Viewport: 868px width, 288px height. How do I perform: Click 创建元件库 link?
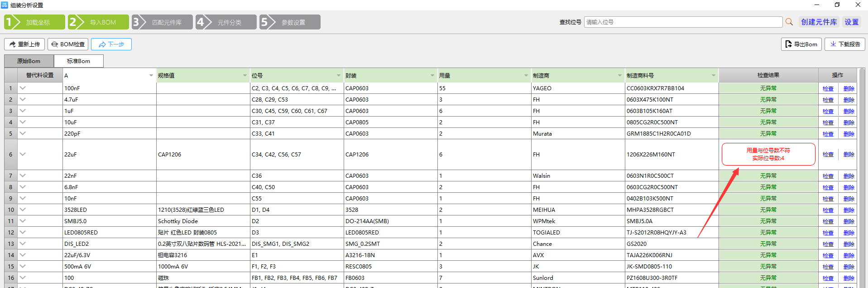[819, 22]
